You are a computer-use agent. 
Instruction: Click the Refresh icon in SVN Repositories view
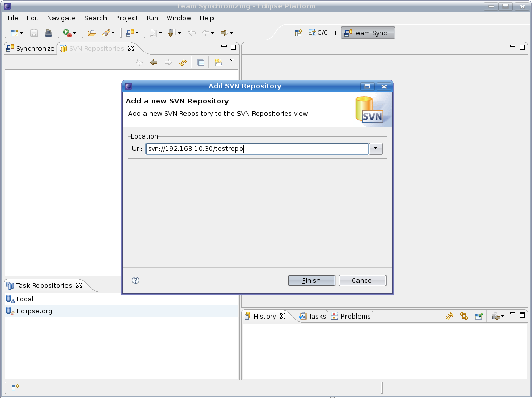point(183,62)
